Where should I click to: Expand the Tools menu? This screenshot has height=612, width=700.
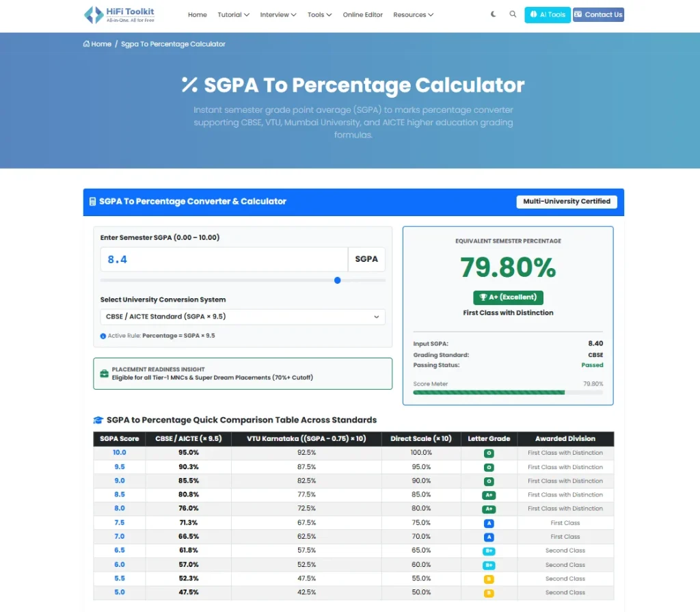(320, 15)
